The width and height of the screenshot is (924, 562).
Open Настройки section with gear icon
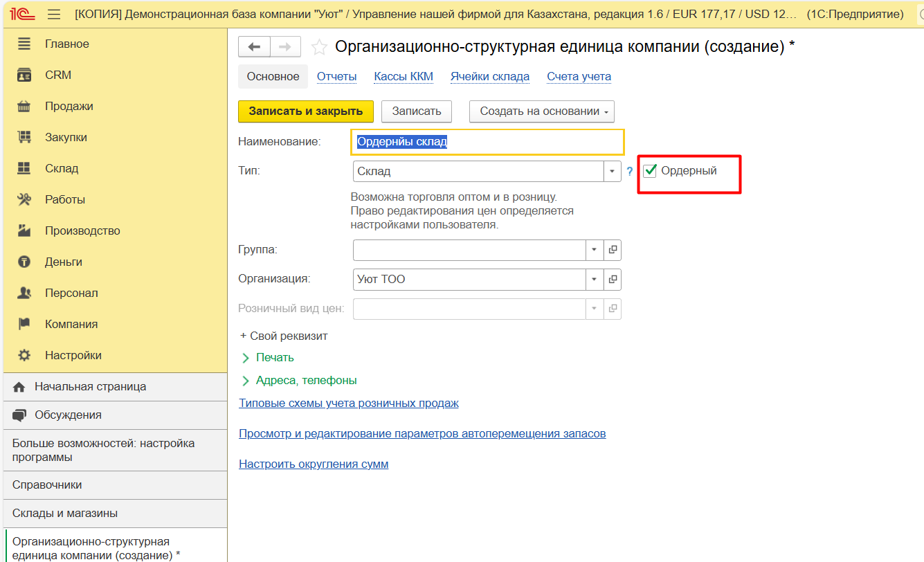(x=73, y=355)
